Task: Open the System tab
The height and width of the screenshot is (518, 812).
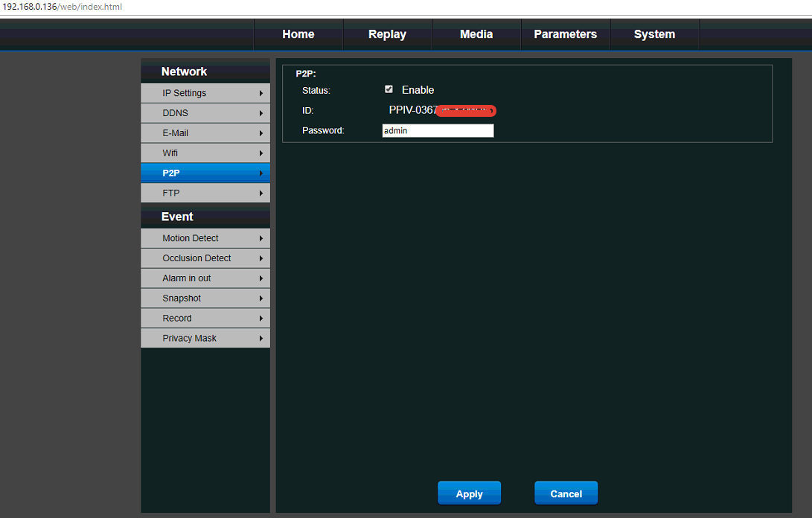Action: tap(654, 34)
